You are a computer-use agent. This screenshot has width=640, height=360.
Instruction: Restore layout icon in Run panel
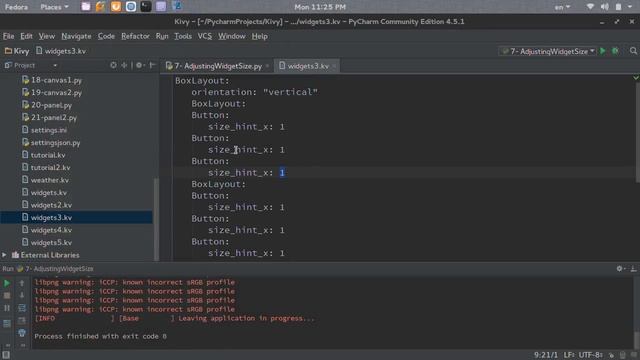point(7,324)
